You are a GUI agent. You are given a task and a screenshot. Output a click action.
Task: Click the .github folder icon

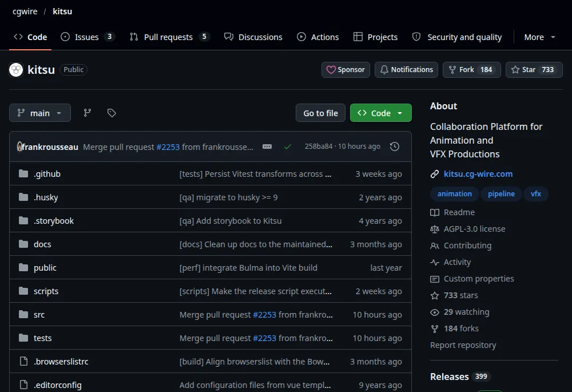click(x=23, y=173)
